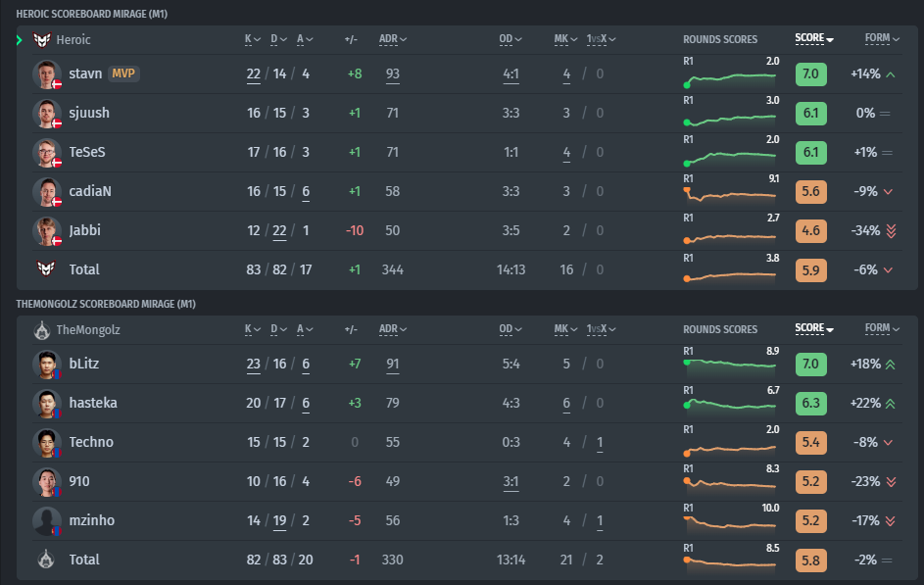Sort Heroic table by MK
The height and width of the screenshot is (585, 924).
(x=565, y=39)
